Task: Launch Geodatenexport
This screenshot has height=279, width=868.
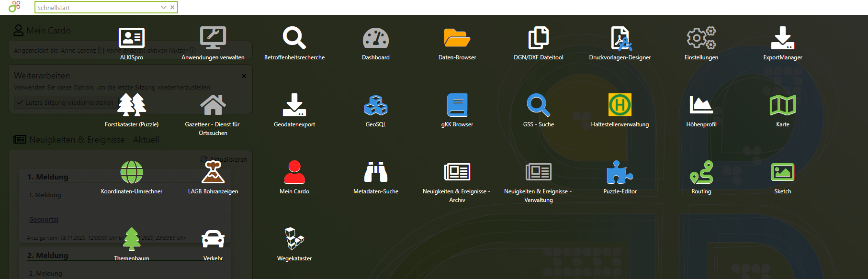Action: (x=294, y=105)
